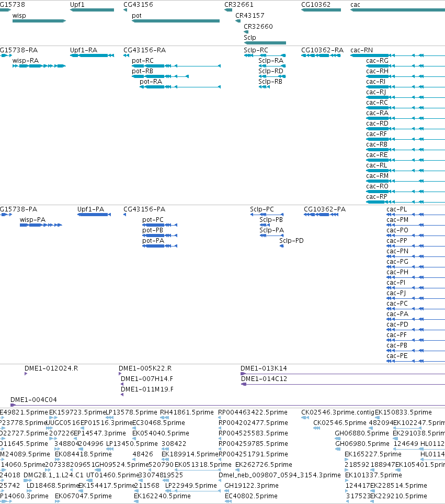The image size is (445, 504).
Task: Select the DME1-013K14 clone label
Action: [264, 368]
